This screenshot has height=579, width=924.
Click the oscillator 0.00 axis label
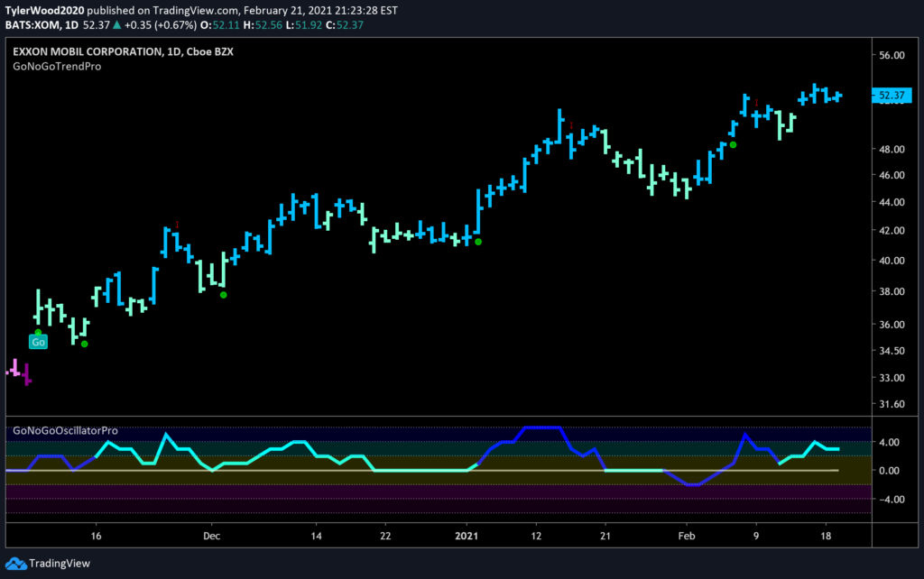click(x=889, y=471)
